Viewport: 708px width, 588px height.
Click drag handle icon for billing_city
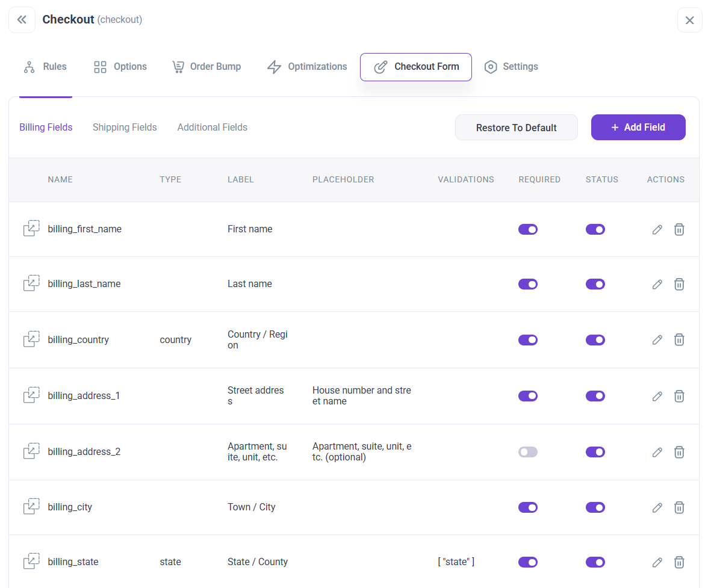(x=31, y=506)
